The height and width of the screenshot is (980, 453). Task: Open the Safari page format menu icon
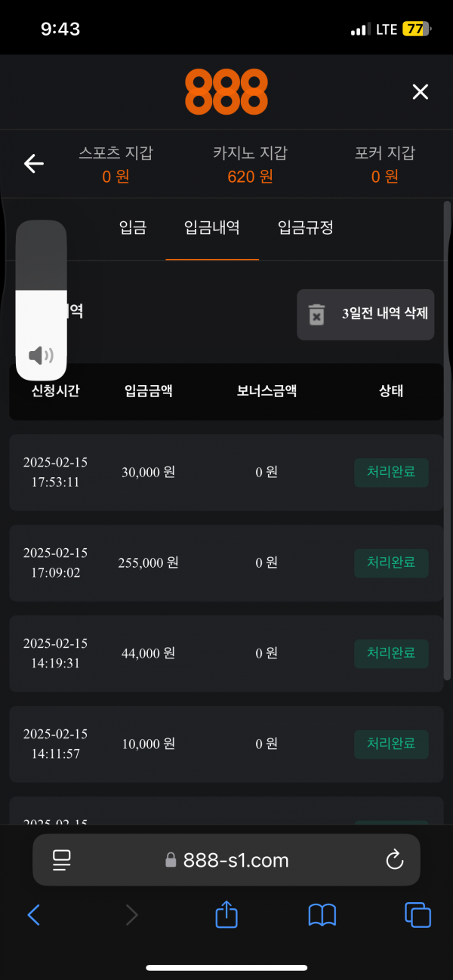pyautogui.click(x=61, y=859)
